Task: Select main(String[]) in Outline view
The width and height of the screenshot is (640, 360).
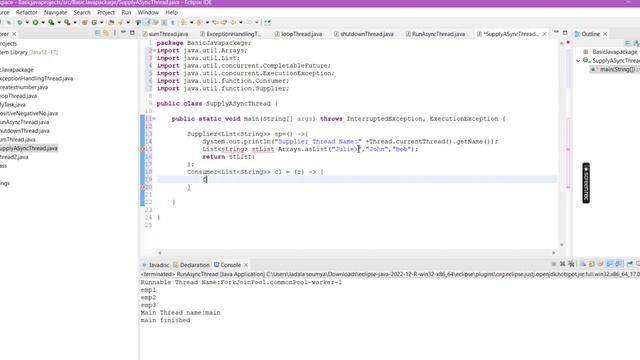Action: [x=615, y=69]
